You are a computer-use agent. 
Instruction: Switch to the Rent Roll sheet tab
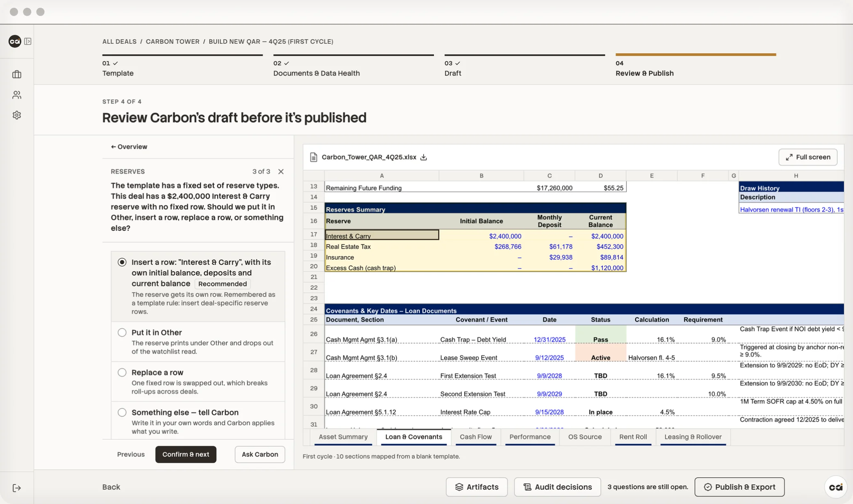click(633, 437)
